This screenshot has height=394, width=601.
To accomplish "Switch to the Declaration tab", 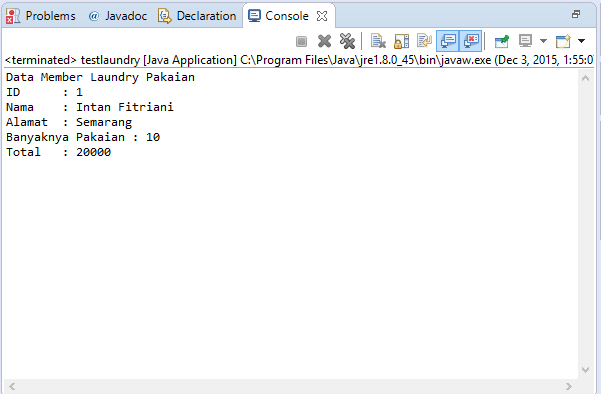I will [197, 16].
